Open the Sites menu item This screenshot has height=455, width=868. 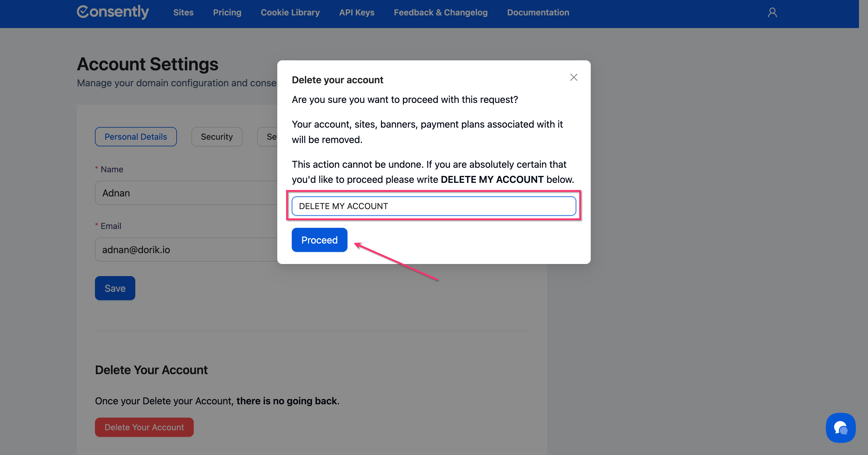[183, 12]
